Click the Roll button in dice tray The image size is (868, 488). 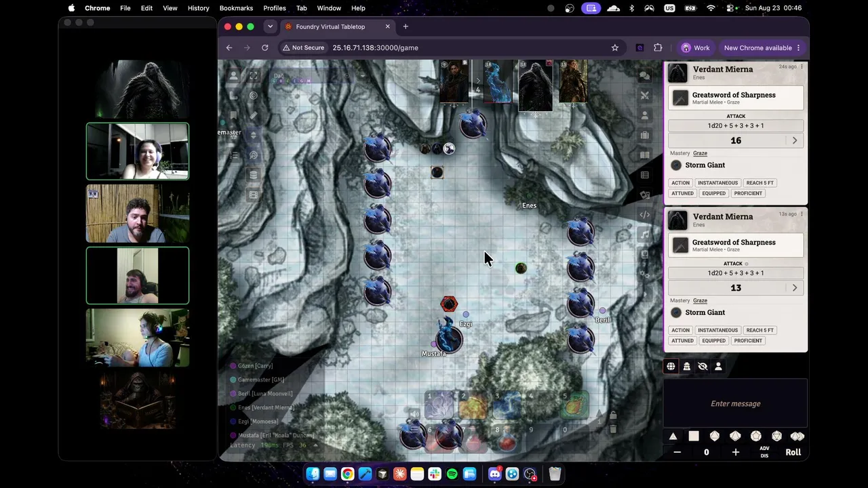click(x=793, y=452)
